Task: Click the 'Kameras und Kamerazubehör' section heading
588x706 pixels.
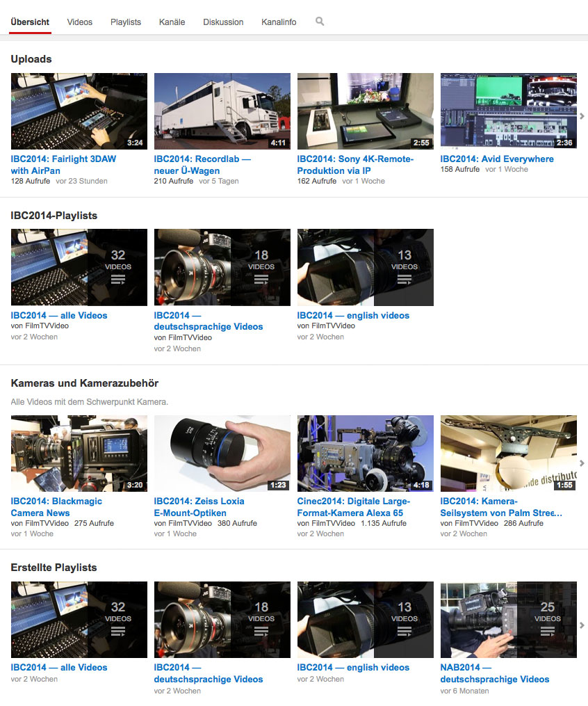Action: (x=85, y=383)
